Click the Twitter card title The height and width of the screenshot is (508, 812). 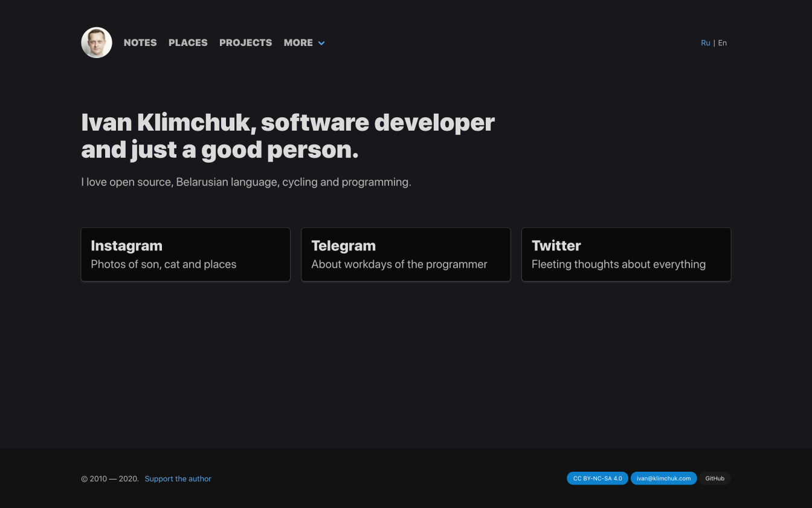click(x=556, y=246)
